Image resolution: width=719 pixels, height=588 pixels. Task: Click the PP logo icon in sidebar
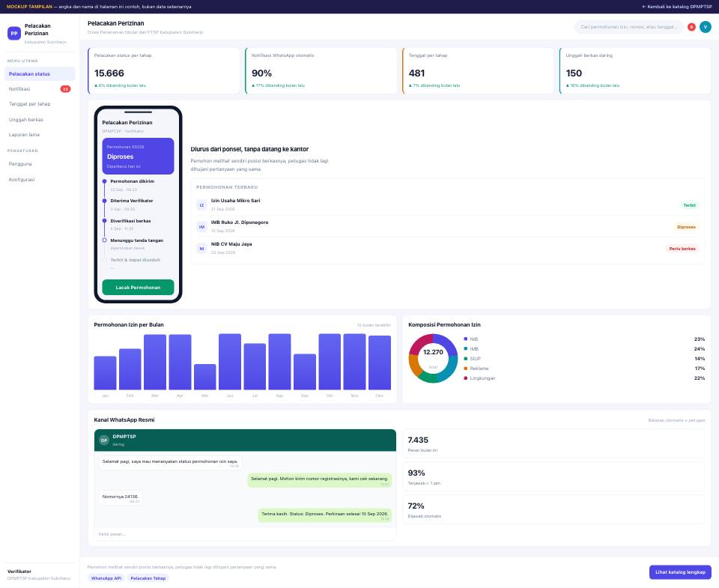(14, 34)
